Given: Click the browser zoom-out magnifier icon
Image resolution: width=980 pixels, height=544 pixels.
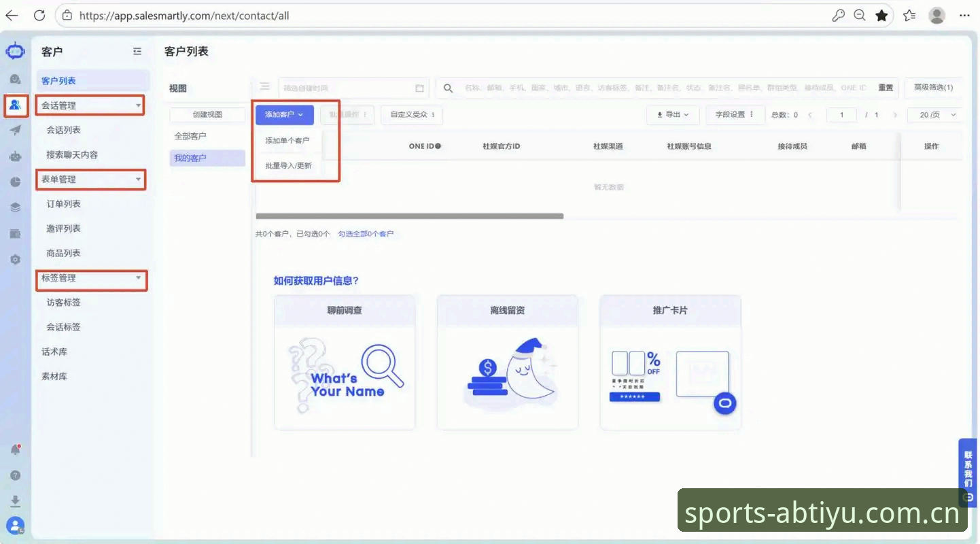Looking at the screenshot, I should click(x=860, y=15).
